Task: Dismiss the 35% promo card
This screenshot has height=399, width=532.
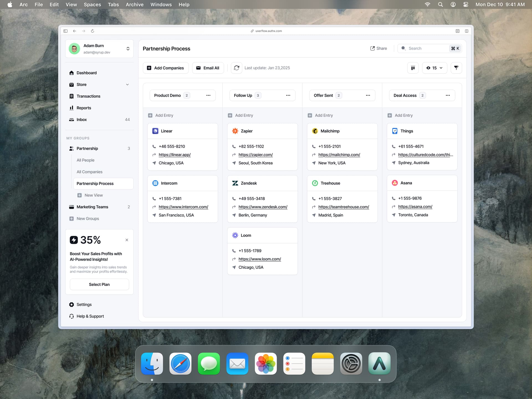Action: [x=127, y=240]
